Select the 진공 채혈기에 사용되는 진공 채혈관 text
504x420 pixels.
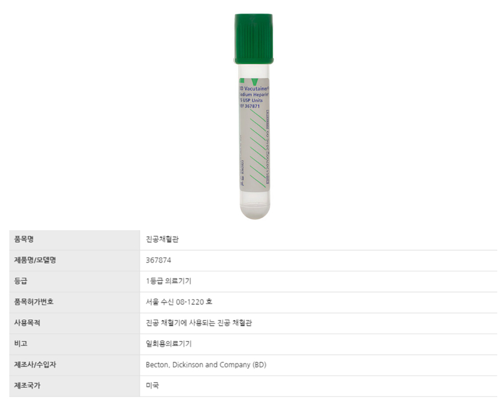(199, 323)
